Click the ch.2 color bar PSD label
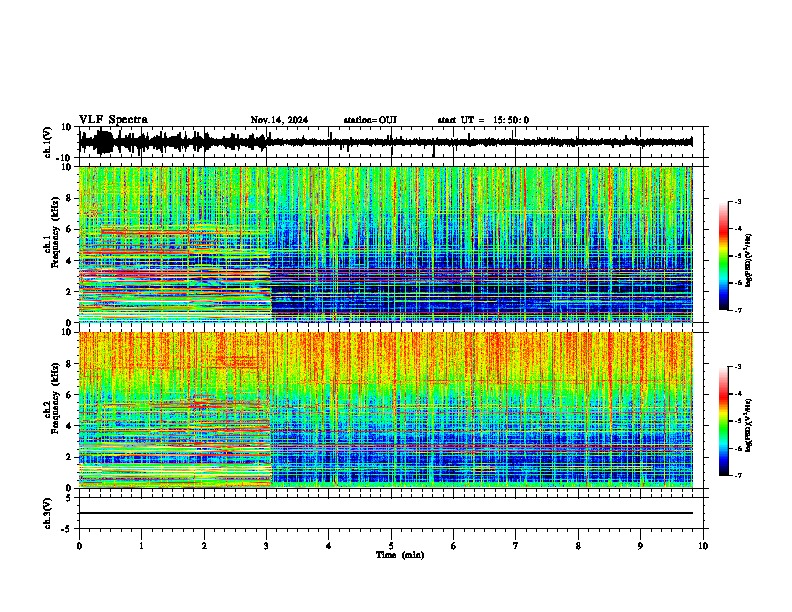Image resolution: width=792 pixels, height=612 pixels. click(748, 426)
